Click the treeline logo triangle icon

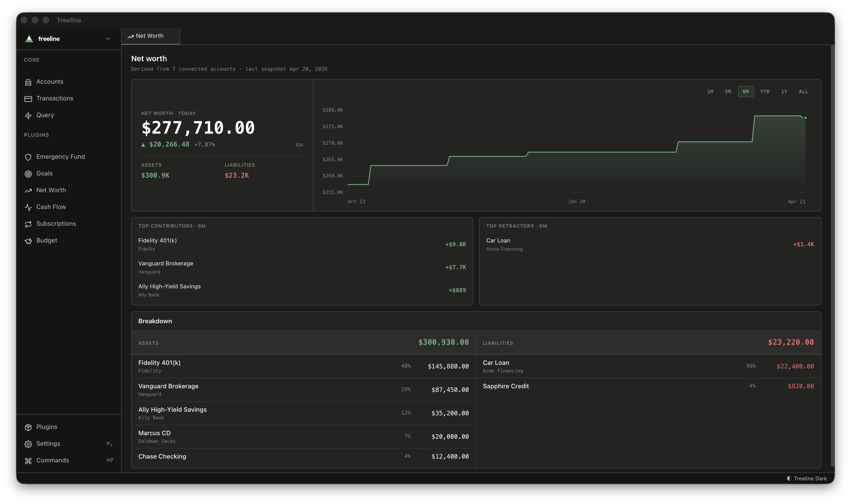29,39
